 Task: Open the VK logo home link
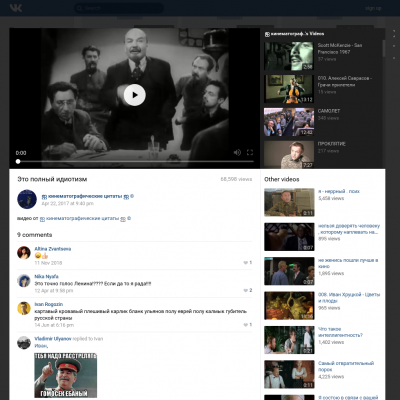pyautogui.click(x=16, y=8)
